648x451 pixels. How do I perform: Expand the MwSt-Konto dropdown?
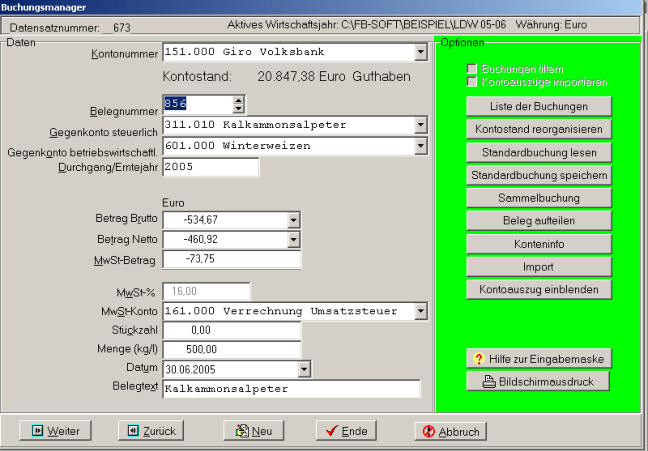coord(421,311)
